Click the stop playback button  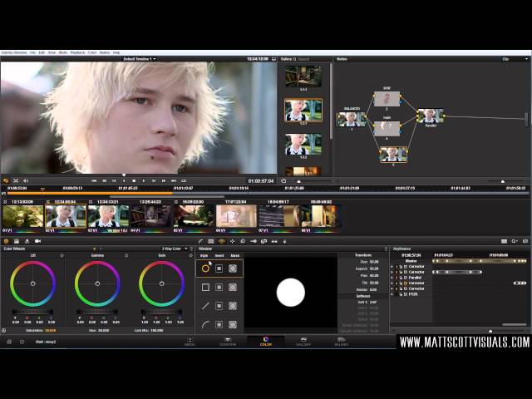coord(134,181)
